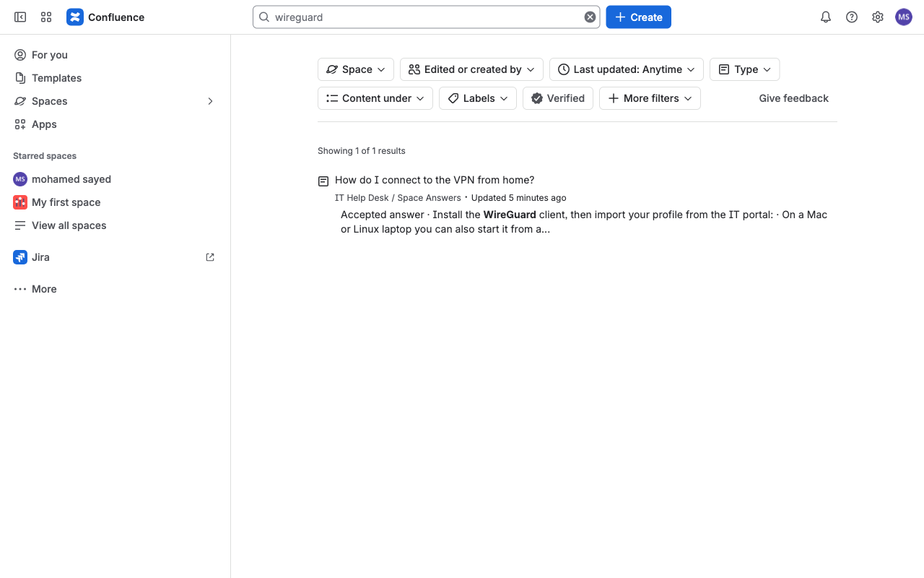Click the Jira logo in sidebar
The width and height of the screenshot is (924, 578).
tap(20, 257)
